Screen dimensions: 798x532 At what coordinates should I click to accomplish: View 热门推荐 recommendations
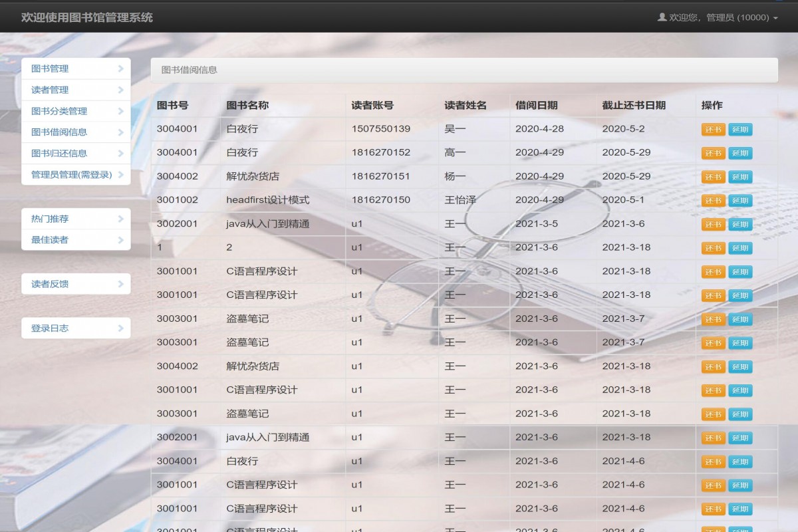click(x=50, y=219)
